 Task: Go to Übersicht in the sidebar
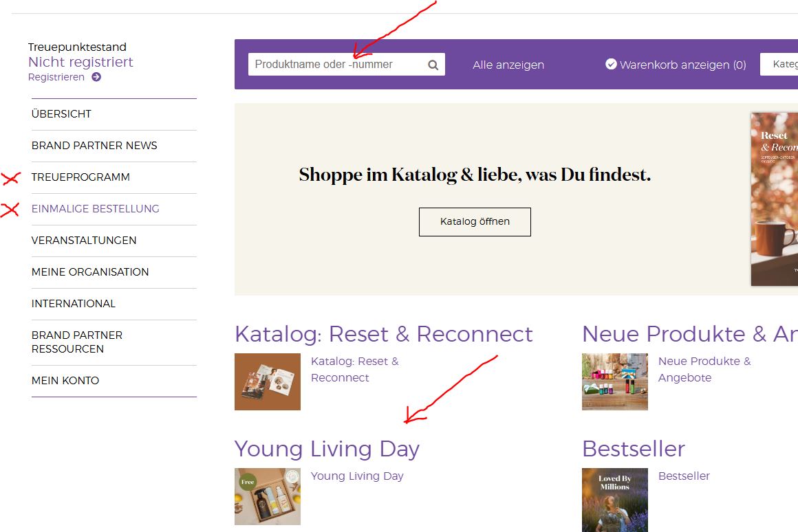(x=61, y=114)
